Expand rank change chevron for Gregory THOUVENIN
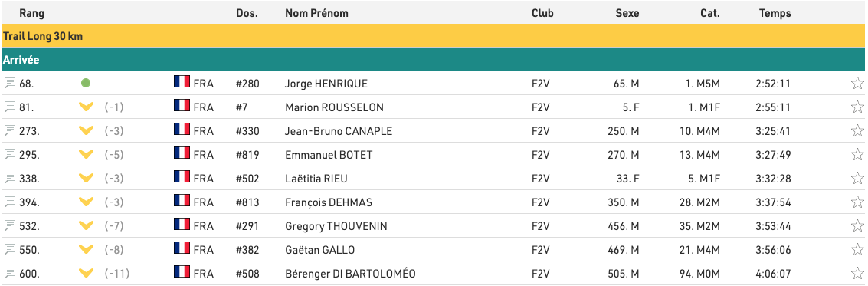 86,225
